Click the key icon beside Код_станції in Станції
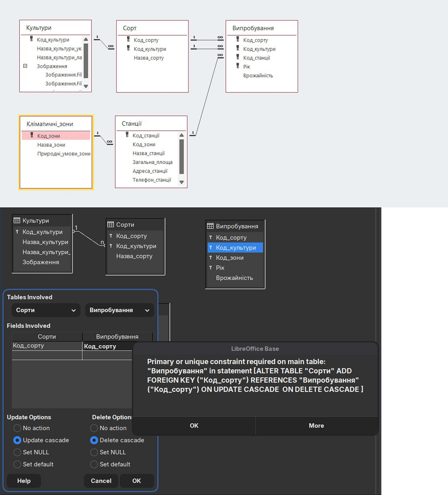The height and width of the screenshot is (495, 448). coord(127,136)
